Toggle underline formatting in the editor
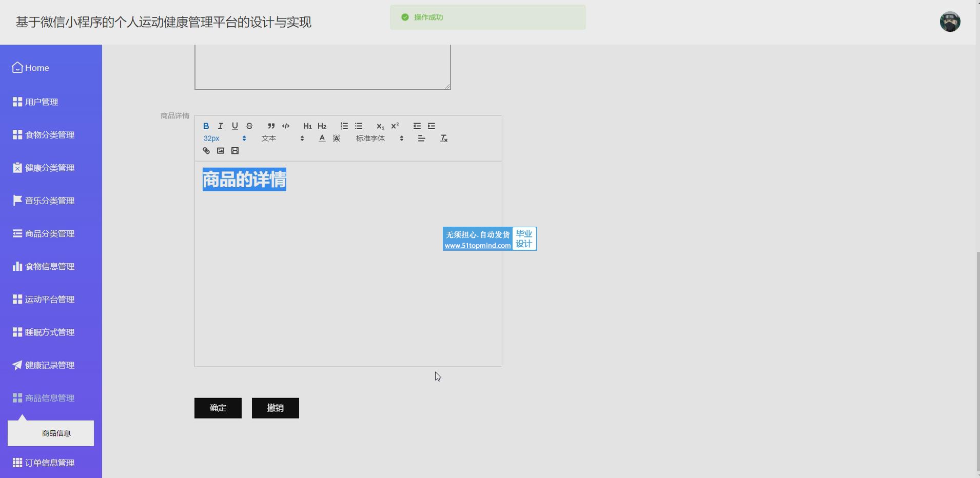The image size is (980, 478). 235,126
